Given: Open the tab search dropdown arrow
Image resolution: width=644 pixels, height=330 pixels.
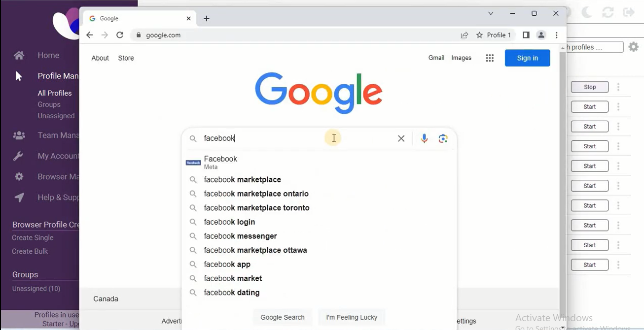Looking at the screenshot, I should (491, 13).
